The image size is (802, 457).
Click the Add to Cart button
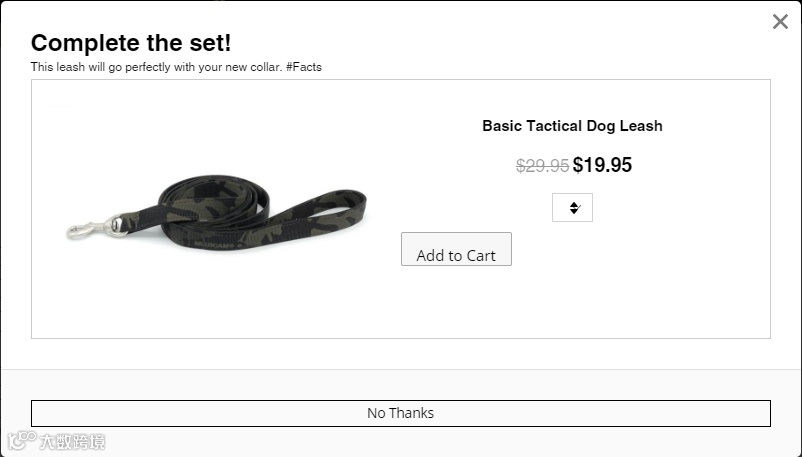pos(456,250)
